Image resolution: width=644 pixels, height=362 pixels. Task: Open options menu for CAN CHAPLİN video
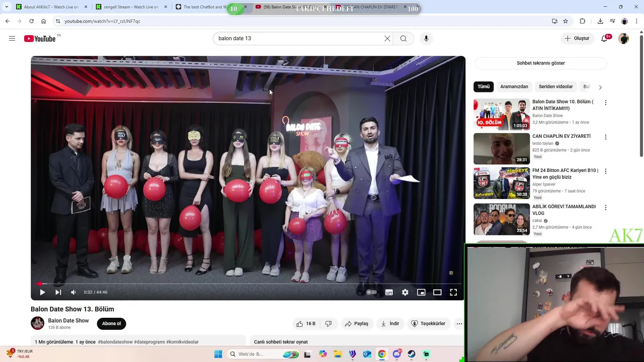(605, 137)
